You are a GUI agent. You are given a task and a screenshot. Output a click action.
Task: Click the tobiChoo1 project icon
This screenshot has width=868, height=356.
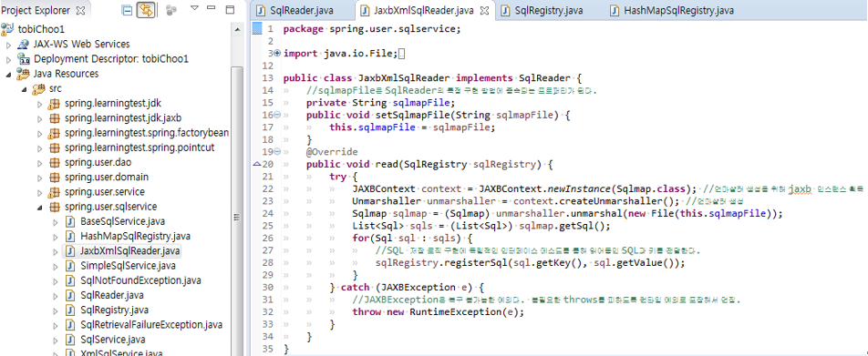(7, 29)
